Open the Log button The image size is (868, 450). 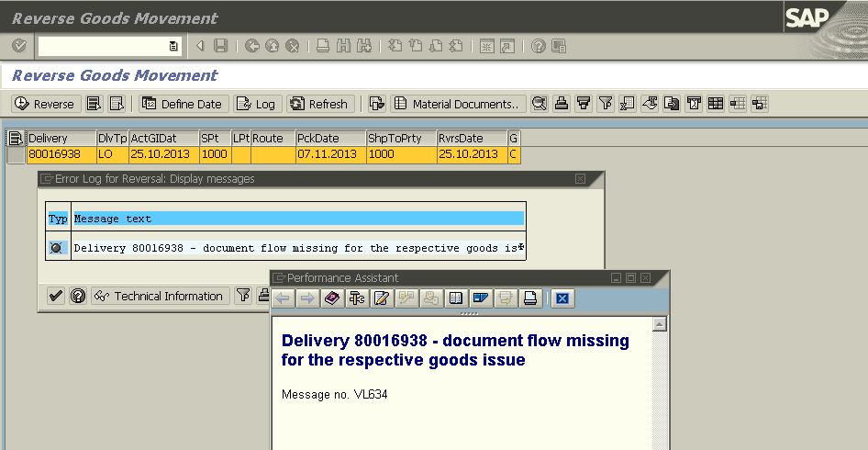point(258,104)
